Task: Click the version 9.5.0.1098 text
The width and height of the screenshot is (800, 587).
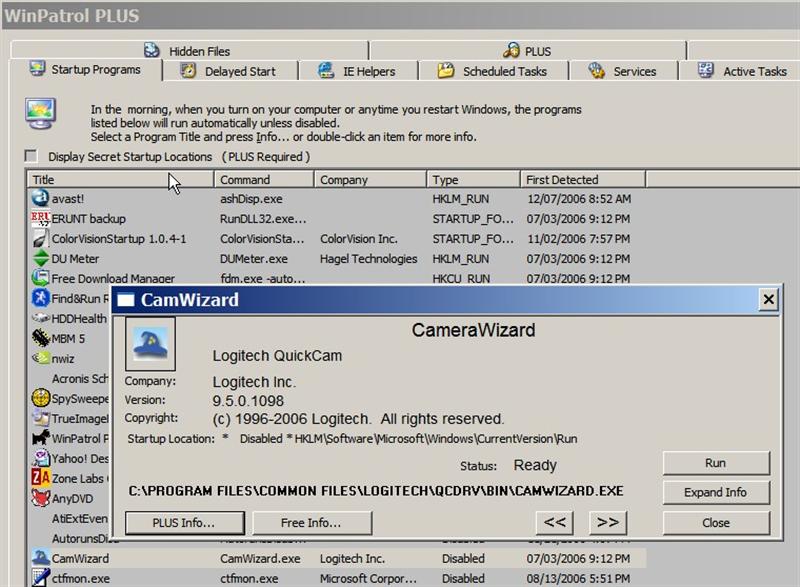Action: (248, 400)
